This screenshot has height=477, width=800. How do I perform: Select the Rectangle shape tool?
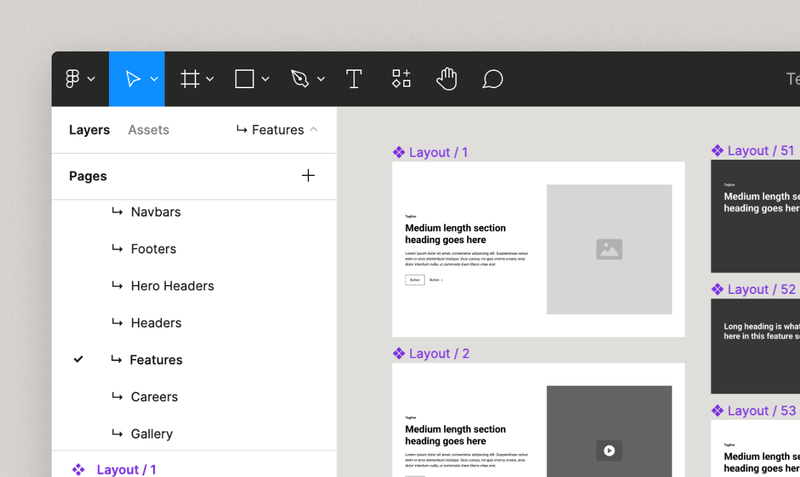(244, 79)
